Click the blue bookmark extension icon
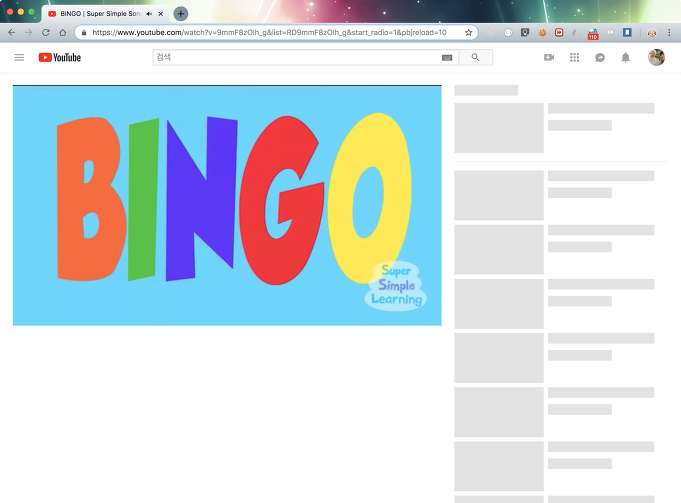This screenshot has height=503, width=681. tap(627, 33)
